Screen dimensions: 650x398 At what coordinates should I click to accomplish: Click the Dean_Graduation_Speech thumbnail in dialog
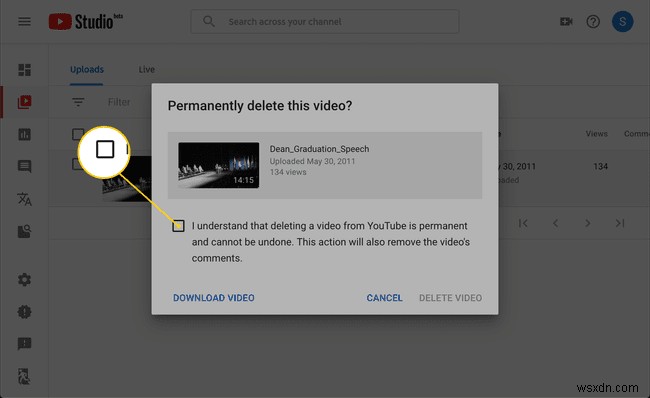218,165
